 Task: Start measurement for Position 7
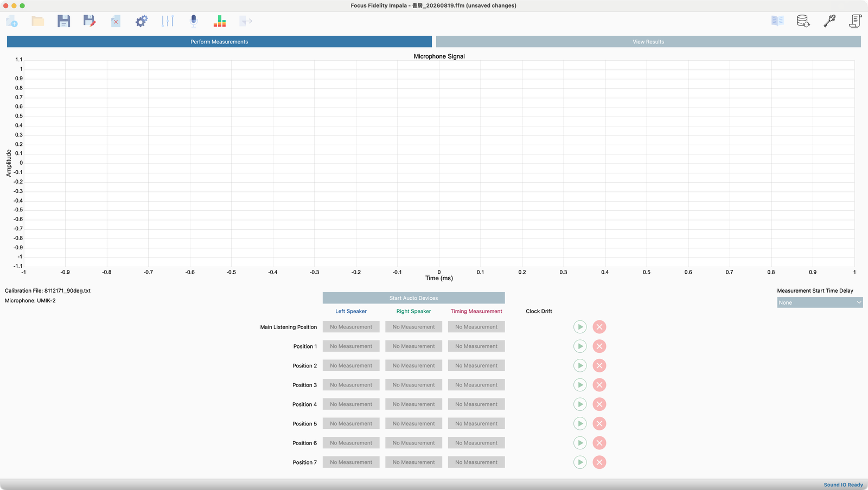[580, 462]
